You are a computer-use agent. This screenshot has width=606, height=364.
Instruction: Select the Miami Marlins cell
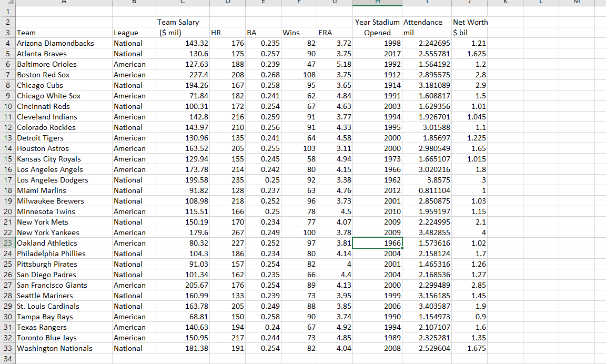(64, 190)
